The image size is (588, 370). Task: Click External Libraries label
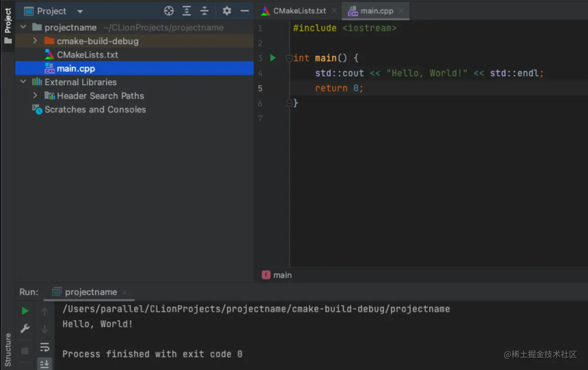coord(81,82)
